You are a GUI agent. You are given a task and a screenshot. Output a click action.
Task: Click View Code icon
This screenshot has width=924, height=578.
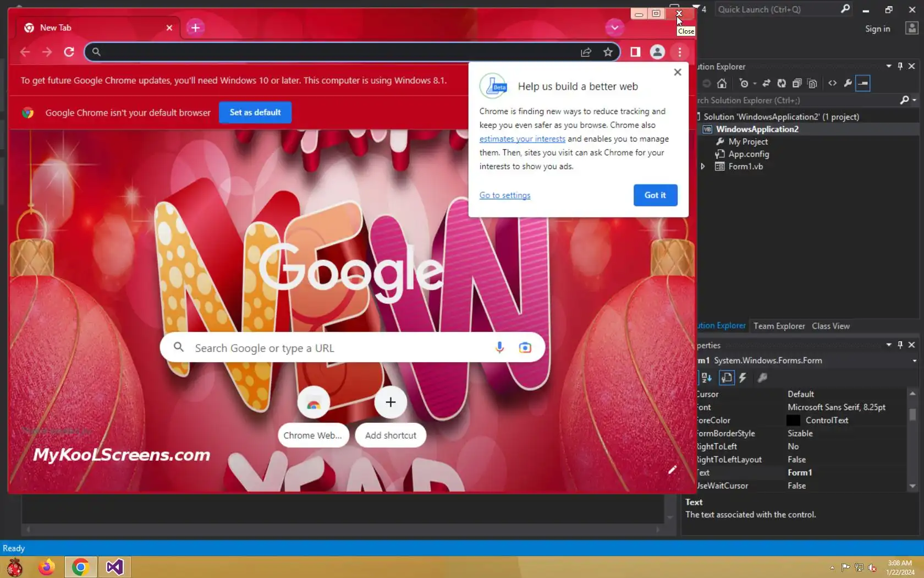tap(833, 83)
